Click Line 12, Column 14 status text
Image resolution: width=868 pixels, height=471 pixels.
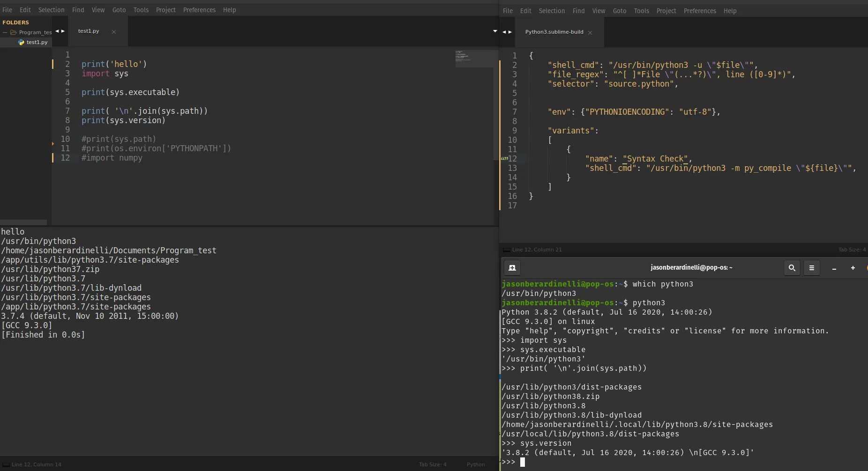coord(37,464)
